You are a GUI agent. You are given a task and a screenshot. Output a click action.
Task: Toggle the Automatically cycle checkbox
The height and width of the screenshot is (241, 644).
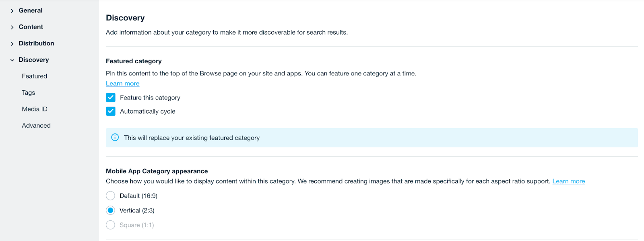111,111
